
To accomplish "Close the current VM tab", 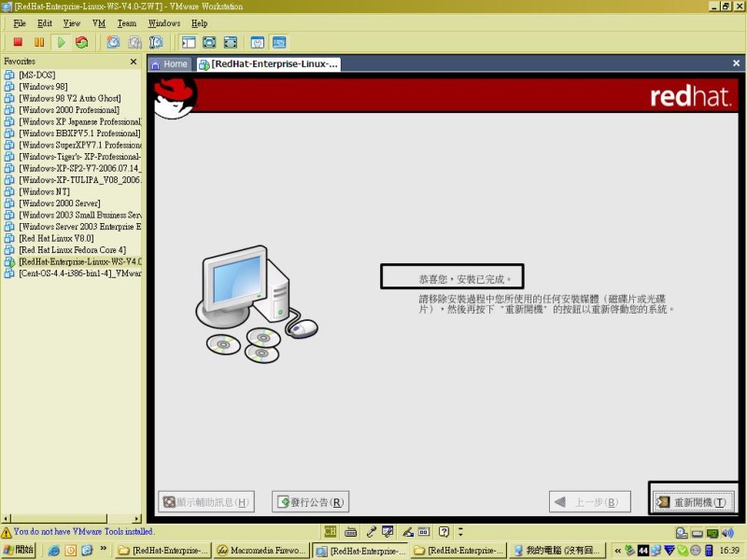I will (x=736, y=63).
